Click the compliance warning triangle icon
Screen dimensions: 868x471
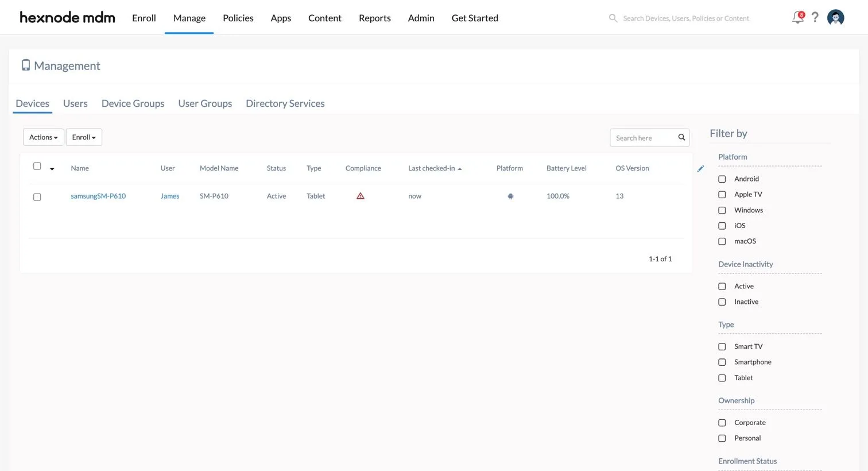pyautogui.click(x=361, y=196)
